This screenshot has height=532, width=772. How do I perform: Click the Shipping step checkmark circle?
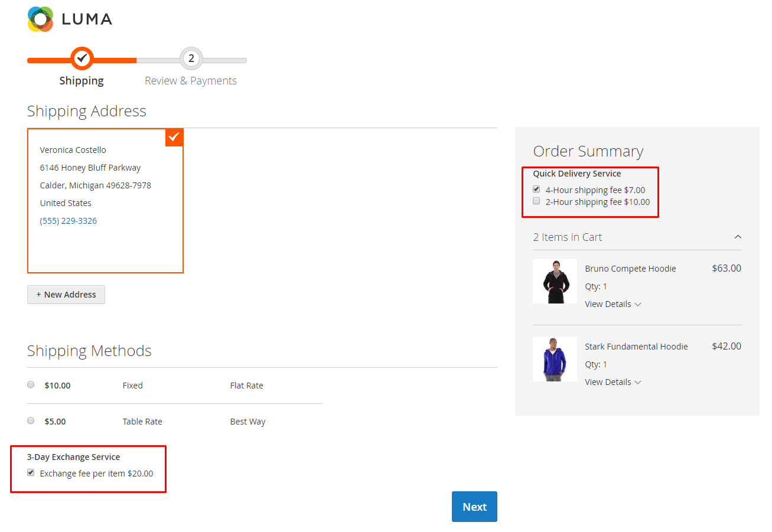82,58
